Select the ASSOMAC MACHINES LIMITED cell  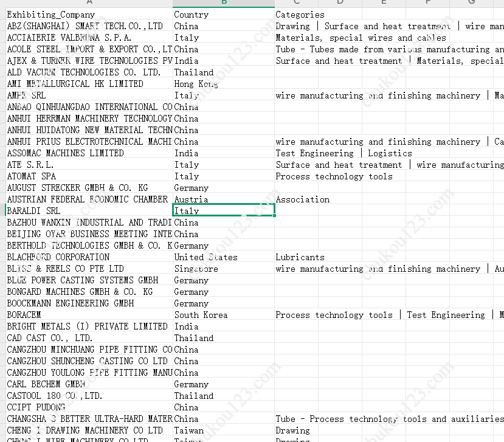click(x=89, y=153)
